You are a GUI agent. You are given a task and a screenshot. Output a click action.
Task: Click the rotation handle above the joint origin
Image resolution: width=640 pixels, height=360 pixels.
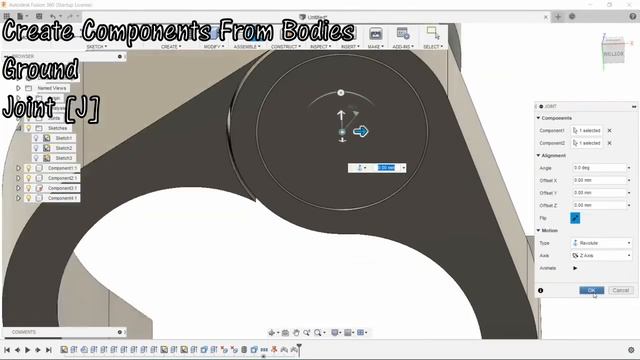(x=341, y=93)
